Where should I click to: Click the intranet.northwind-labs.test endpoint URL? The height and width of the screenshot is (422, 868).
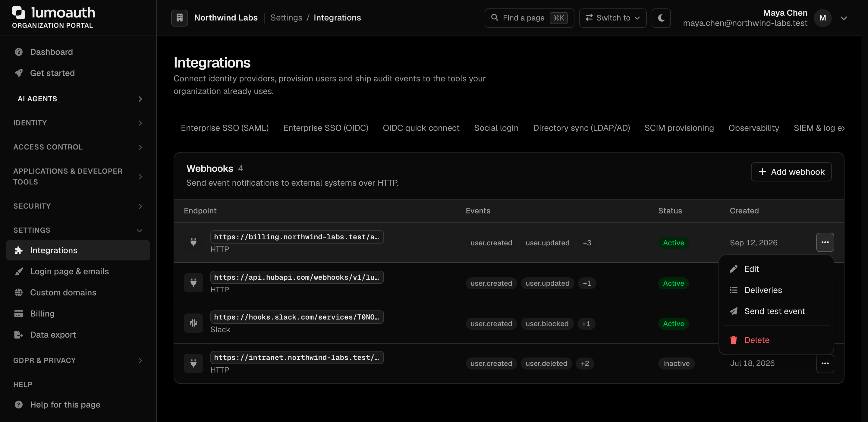coord(297,357)
